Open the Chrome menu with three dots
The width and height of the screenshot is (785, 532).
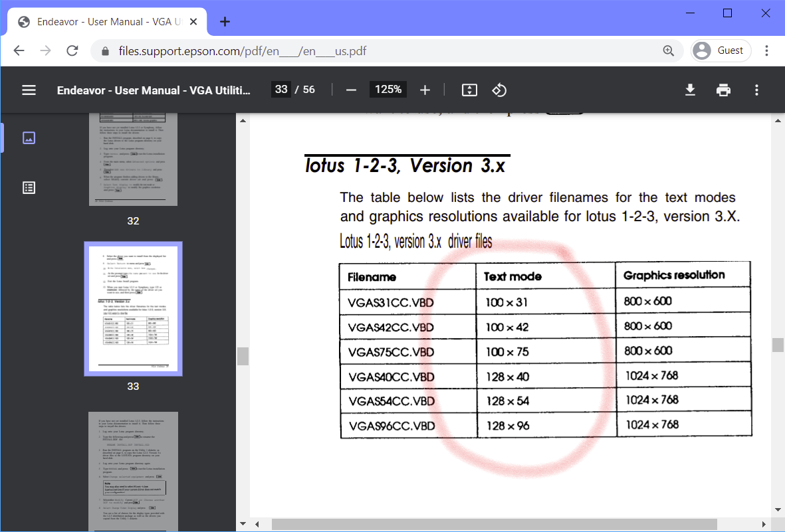click(766, 50)
